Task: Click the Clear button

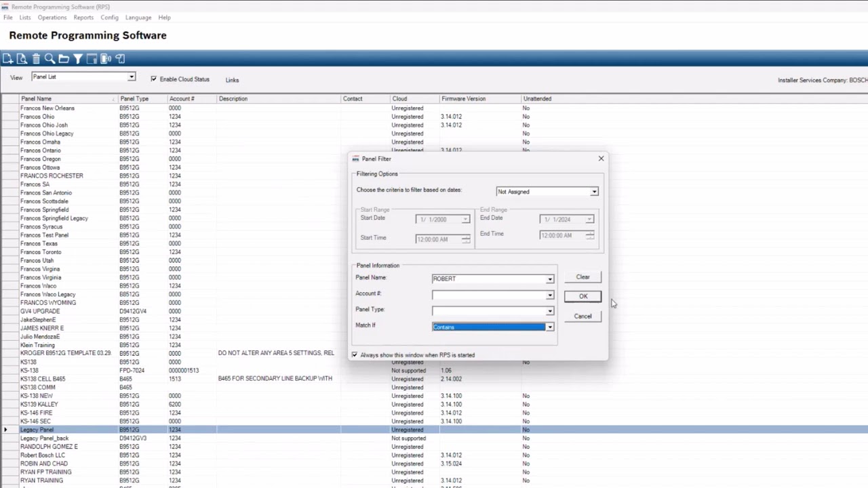Action: click(x=583, y=277)
